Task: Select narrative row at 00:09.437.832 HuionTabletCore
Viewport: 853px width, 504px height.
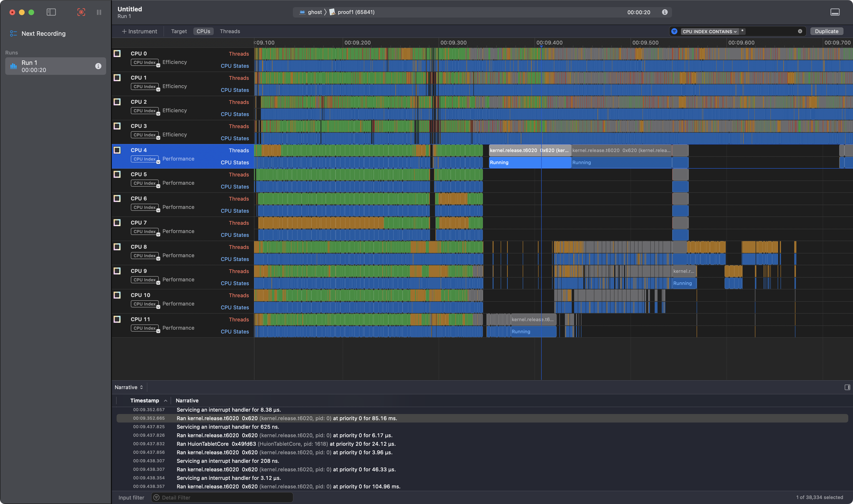Action: [482, 444]
